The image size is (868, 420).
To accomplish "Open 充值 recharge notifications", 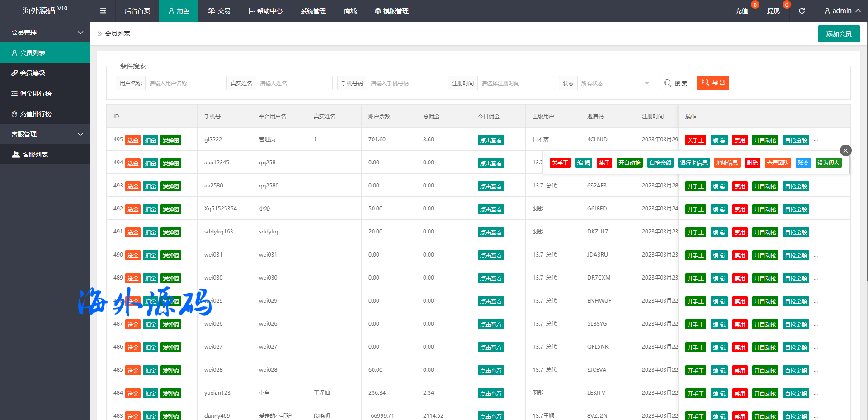I will pos(741,11).
